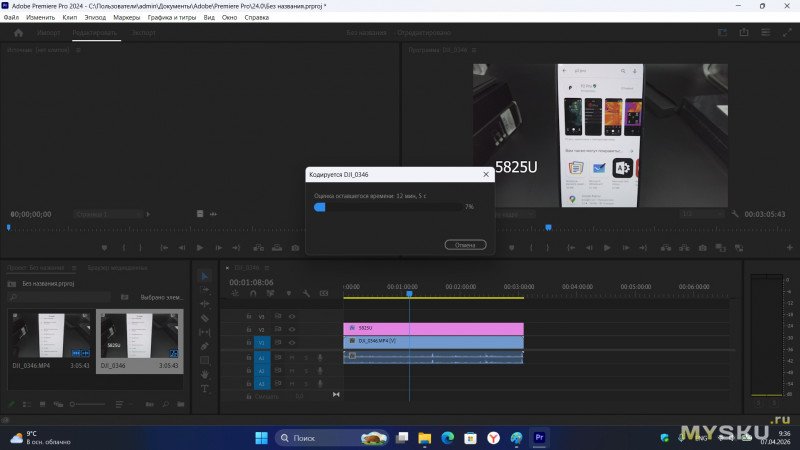Click the Export Frame camera icon

[702, 247]
